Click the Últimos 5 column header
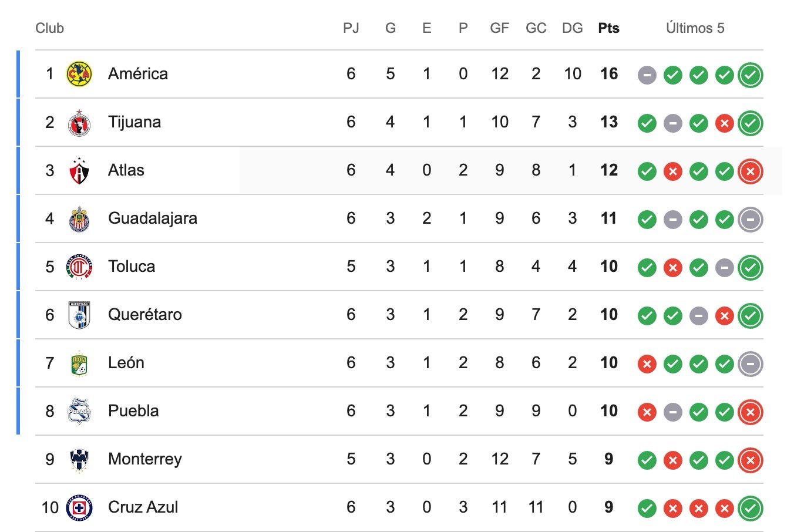This screenshot has height=532, width=794. tap(695, 28)
